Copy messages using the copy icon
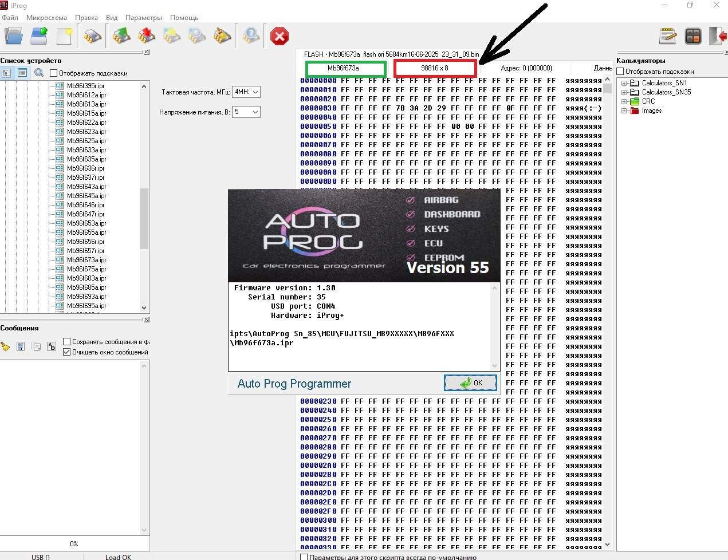This screenshot has width=728, height=560. [36, 346]
